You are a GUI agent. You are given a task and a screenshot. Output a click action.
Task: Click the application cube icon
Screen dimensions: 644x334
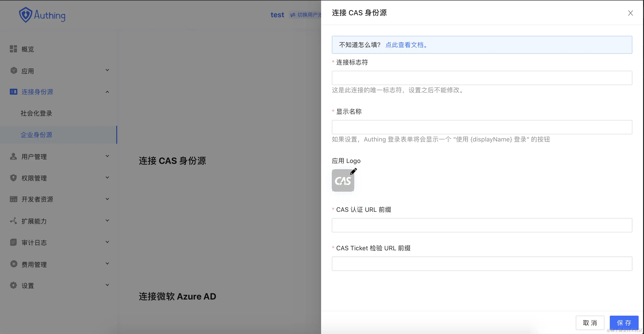pos(14,71)
